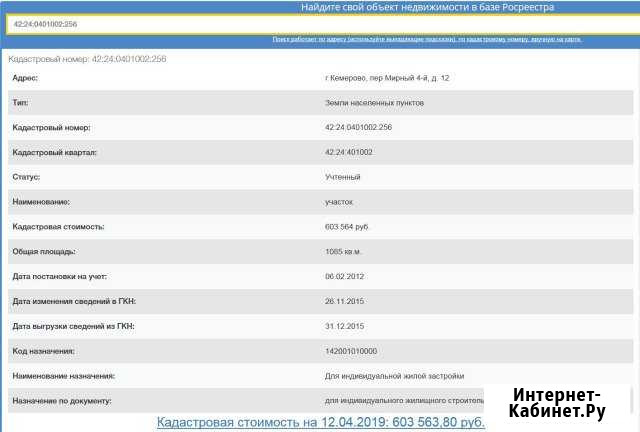Select value 'для индивидуального жилищного строитель...'
The image size is (640, 432).
point(404,401)
